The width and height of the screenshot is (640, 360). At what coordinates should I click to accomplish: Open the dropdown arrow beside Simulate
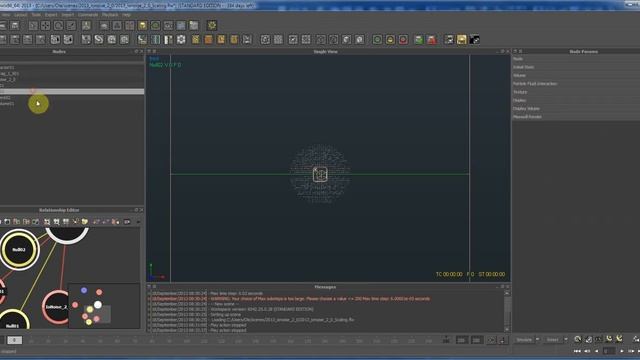[537, 340]
